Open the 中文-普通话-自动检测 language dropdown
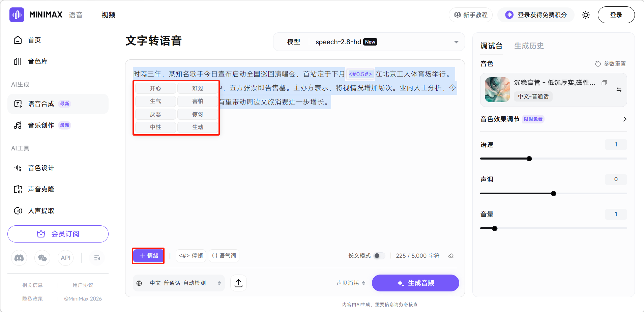The image size is (644, 312). click(179, 283)
